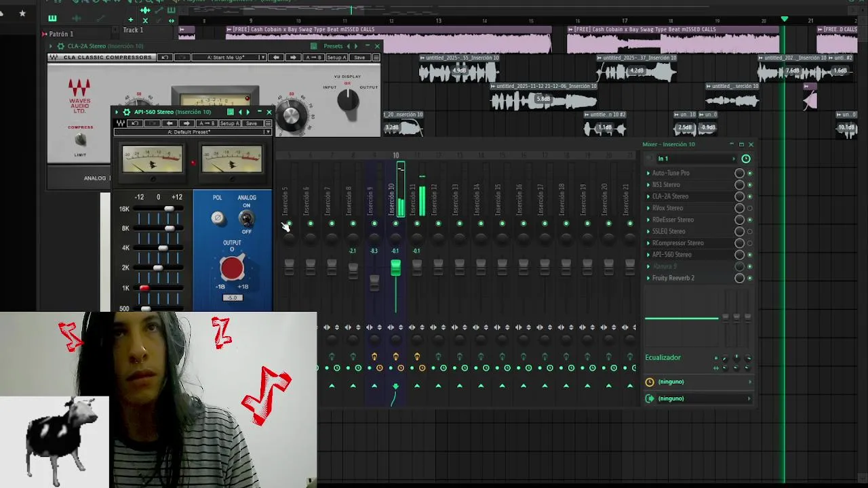Flip the CLA-2A Compress/Limit switch
The height and width of the screenshot is (488, 868).
tap(80, 140)
